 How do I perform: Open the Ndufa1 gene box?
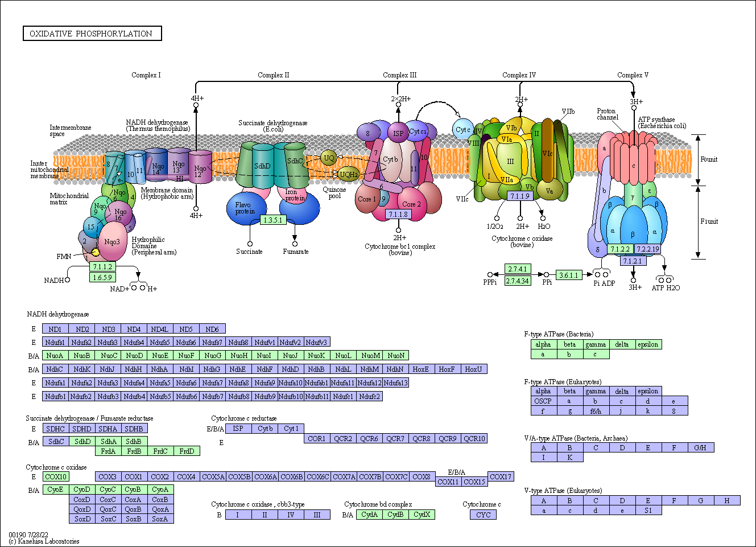56,383
